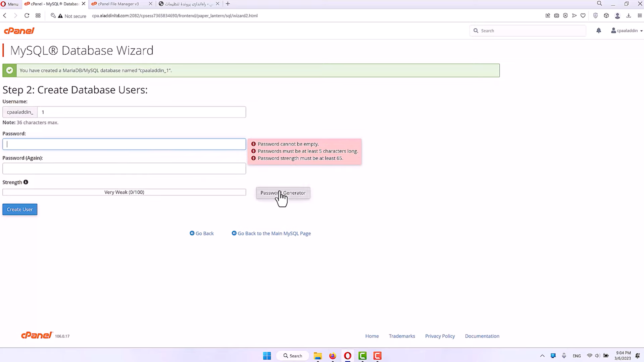Open the notifications bell
Image resolution: width=644 pixels, height=362 pixels.
pos(598,31)
